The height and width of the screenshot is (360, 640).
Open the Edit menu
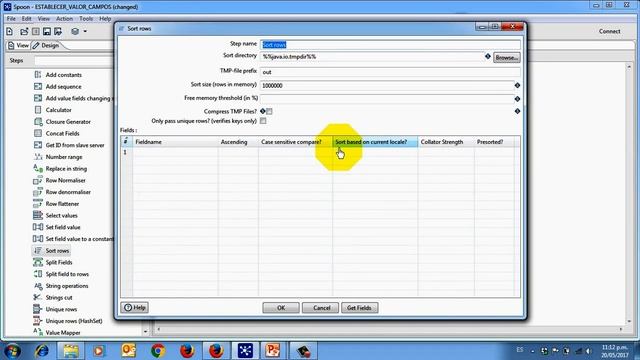(x=27, y=19)
